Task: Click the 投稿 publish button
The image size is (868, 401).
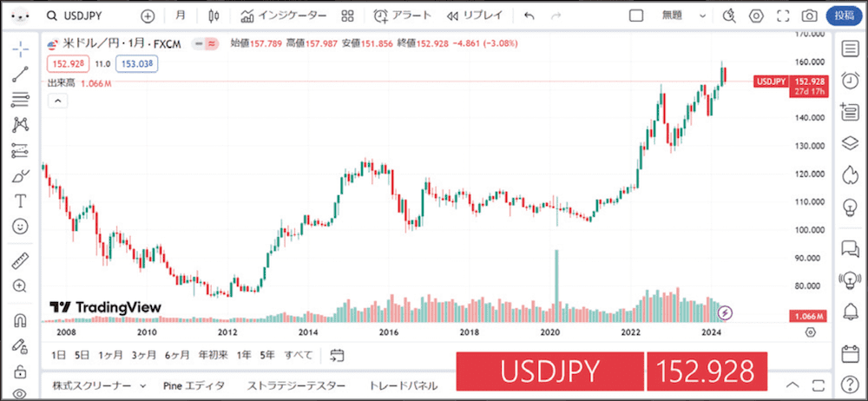Action: [x=845, y=16]
